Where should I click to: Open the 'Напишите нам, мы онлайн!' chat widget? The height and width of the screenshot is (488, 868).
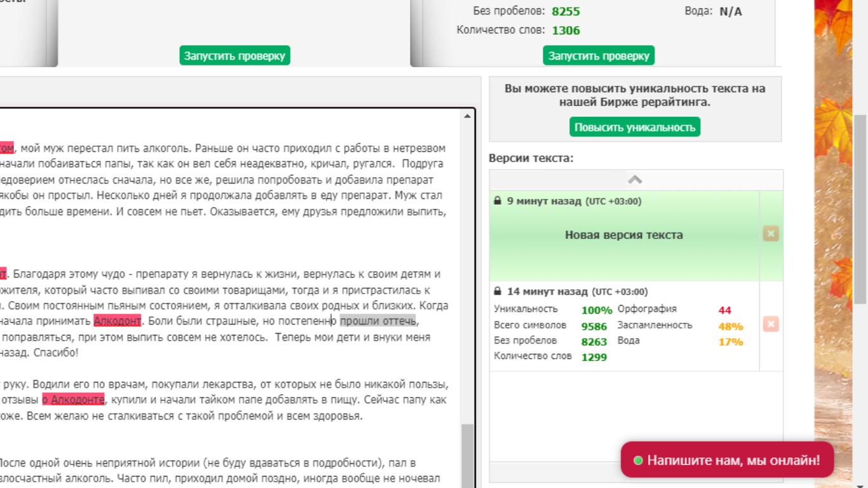727,460
